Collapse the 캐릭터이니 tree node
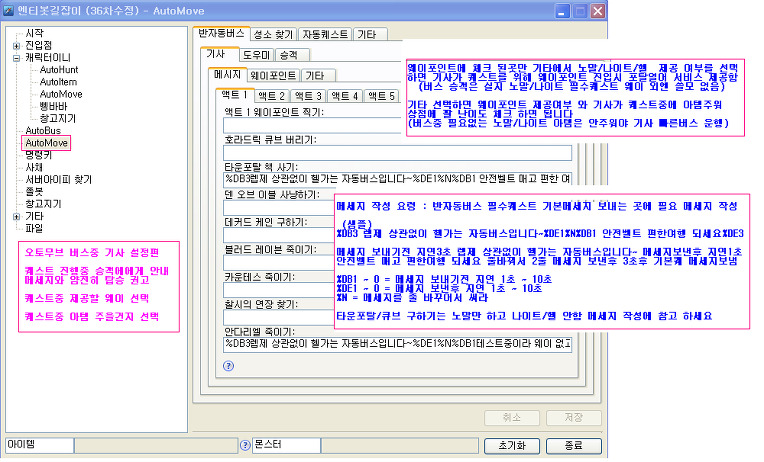Image resolution: width=764 pixels, height=462 pixels. (x=17, y=58)
